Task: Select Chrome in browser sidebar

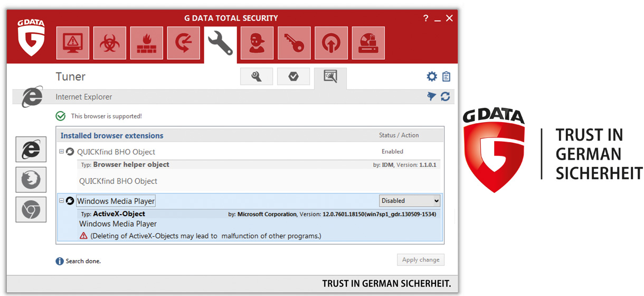Action: click(31, 209)
